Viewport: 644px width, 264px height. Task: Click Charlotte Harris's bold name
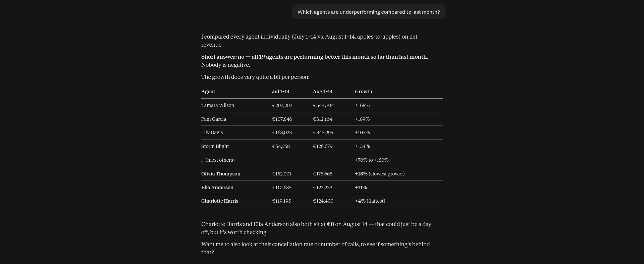[x=220, y=201]
